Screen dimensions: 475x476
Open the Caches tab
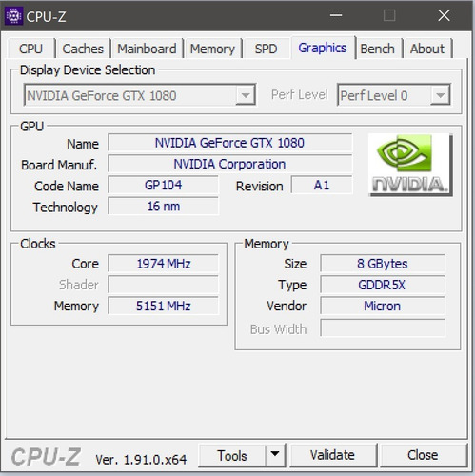coord(83,49)
